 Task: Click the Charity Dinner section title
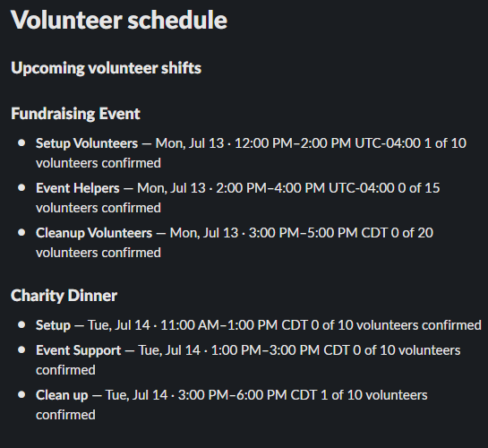[64, 296]
